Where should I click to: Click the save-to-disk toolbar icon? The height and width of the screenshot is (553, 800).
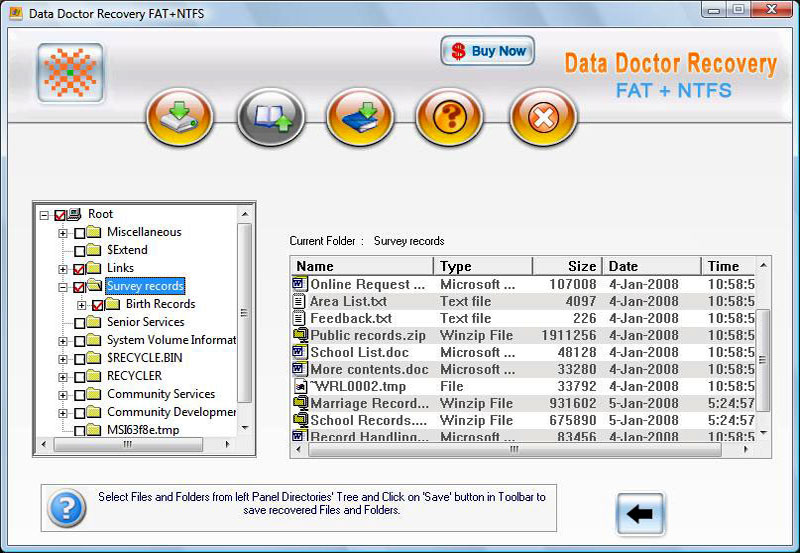pos(179,117)
